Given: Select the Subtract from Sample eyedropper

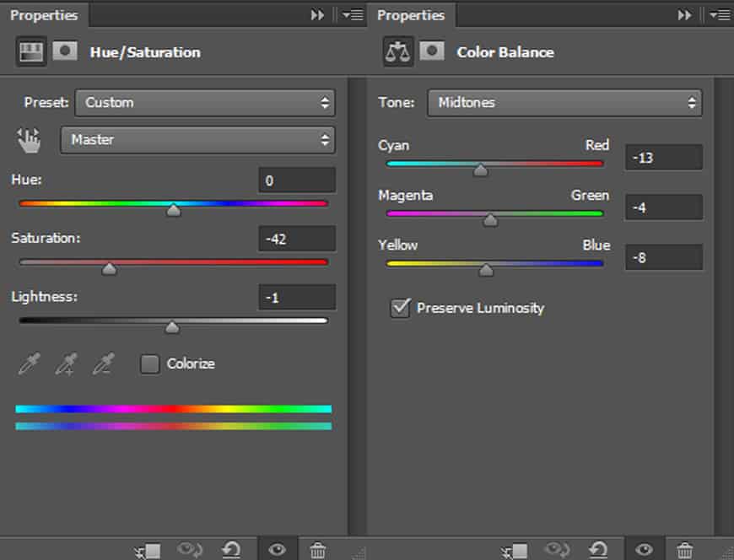Looking at the screenshot, I should coord(103,364).
